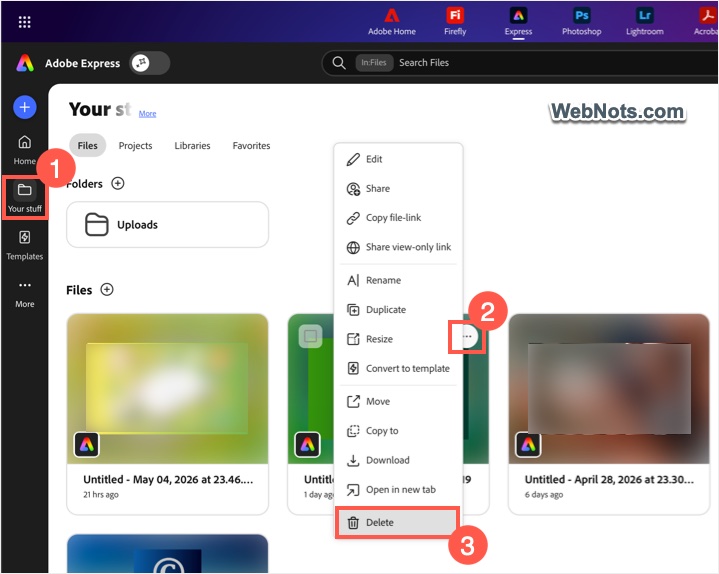Choose Duplicate in context menu
The image size is (719, 574).
(398, 309)
